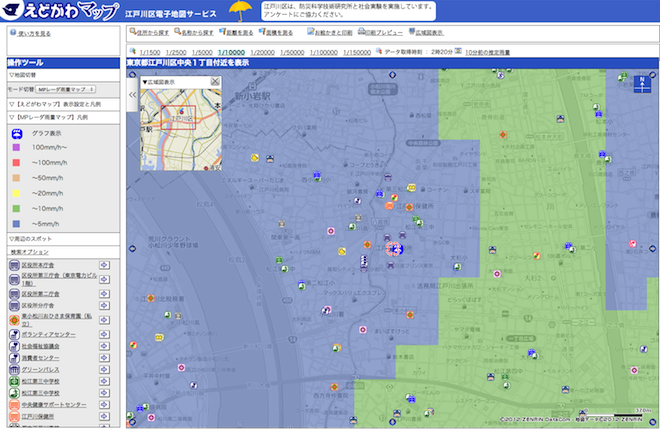Collapse 【MPレーダ雨量マップ】凡例 section
This screenshot has width=660, height=432.
tap(63, 117)
